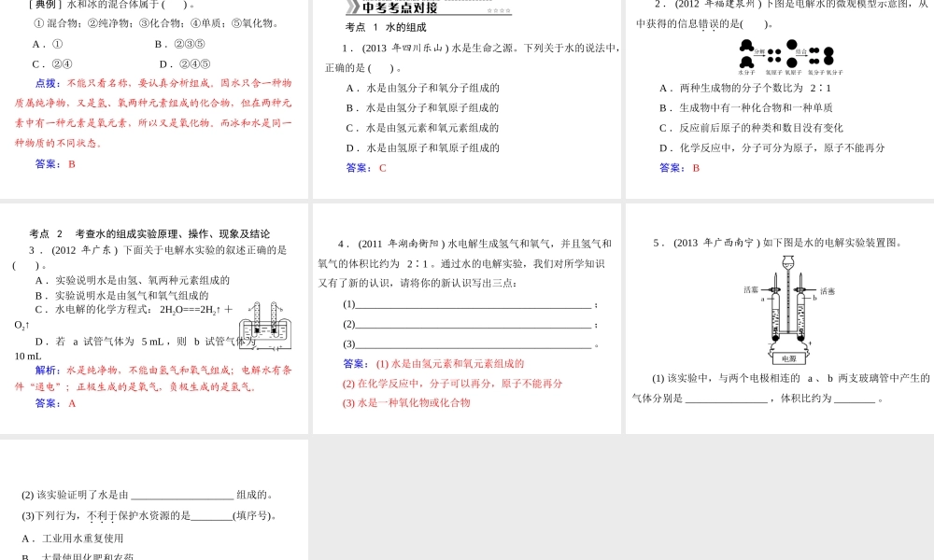Click the 点拨 label in the 典例 explanation
Screen dimensions: 934x560
47,83
